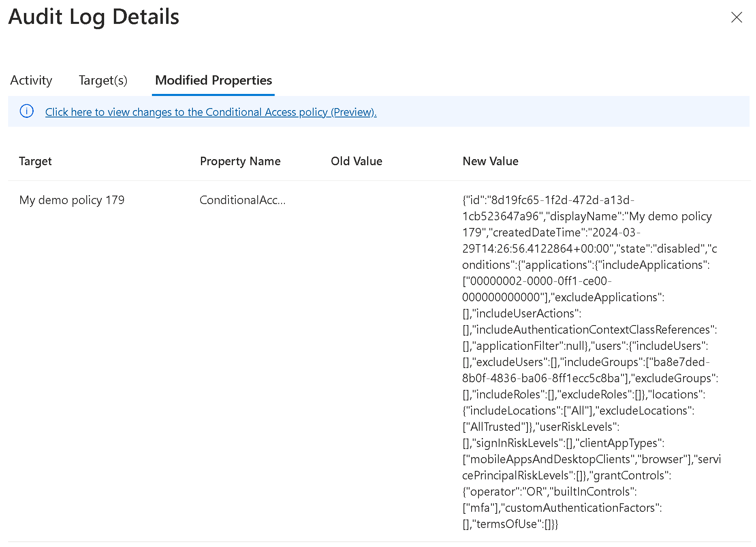
Task: Click the empty Old Value cell
Action: click(365, 200)
